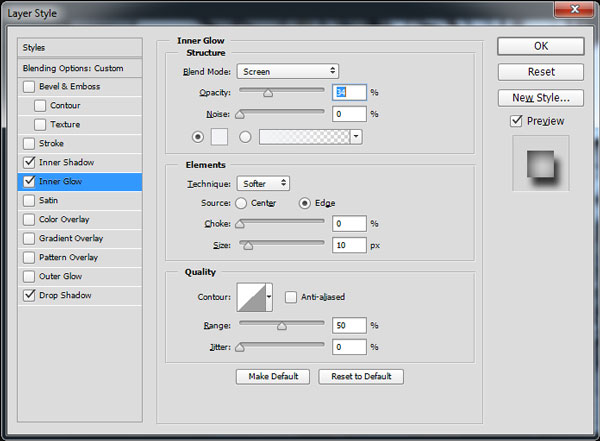The image size is (600, 441).
Task: Click the Reset button
Action: point(541,72)
